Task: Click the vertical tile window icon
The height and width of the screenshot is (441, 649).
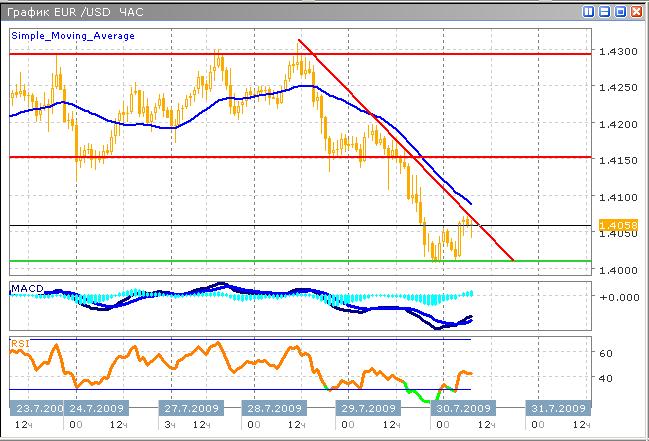Action: click(589, 11)
